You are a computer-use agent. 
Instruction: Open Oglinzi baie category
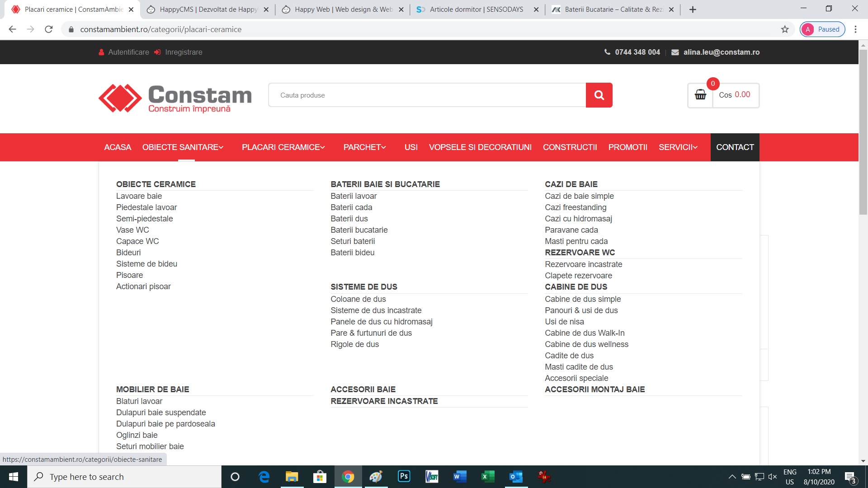point(137,435)
